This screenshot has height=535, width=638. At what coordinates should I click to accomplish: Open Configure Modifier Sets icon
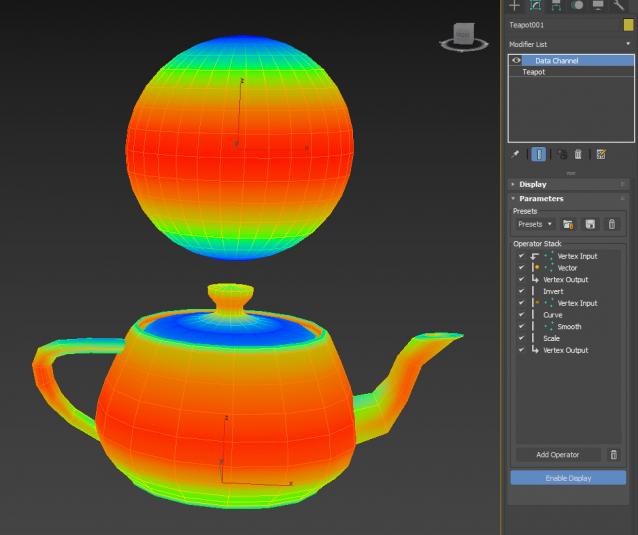(601, 154)
